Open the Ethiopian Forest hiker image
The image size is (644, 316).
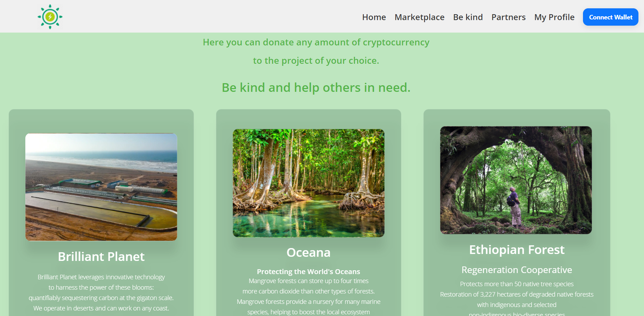point(516,180)
